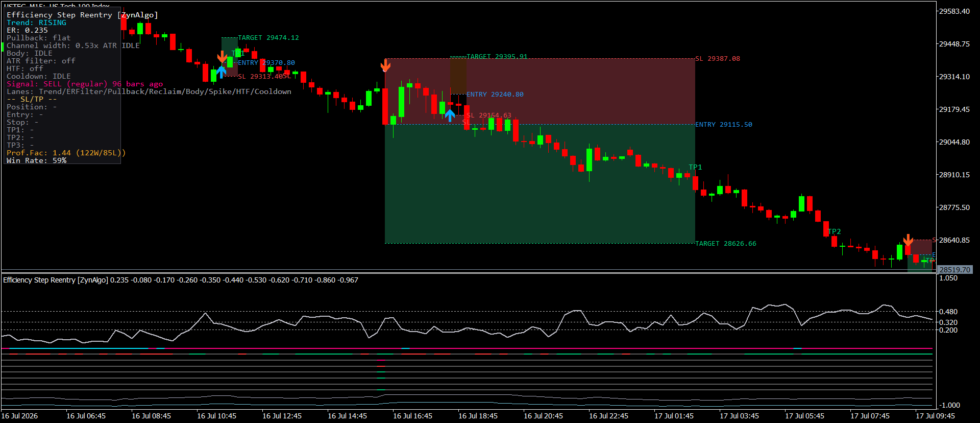This screenshot has height=423, width=980.
Task: Click the current price tag 28519.70
Action: point(955,270)
